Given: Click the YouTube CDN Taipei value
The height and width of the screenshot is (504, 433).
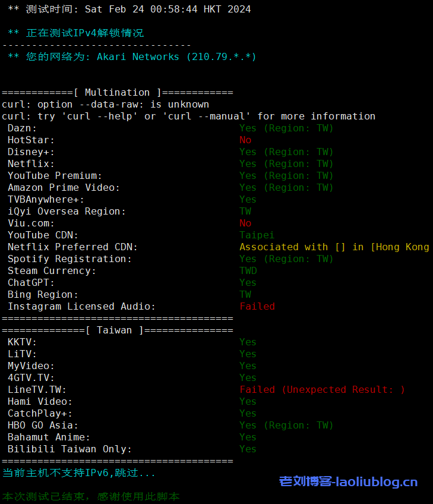Looking at the screenshot, I should click(257, 235).
